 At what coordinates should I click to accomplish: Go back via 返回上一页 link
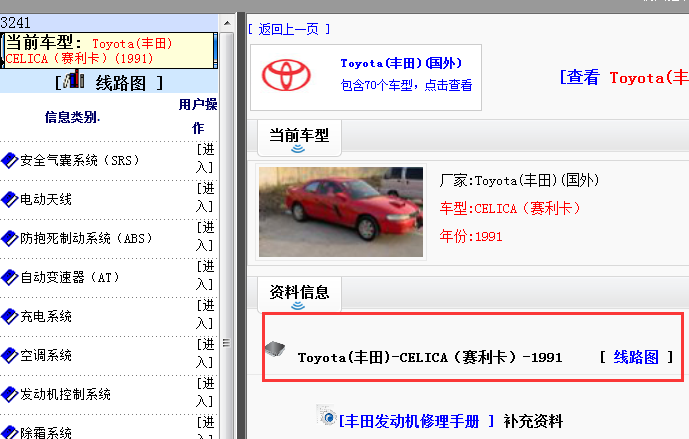click(288, 29)
